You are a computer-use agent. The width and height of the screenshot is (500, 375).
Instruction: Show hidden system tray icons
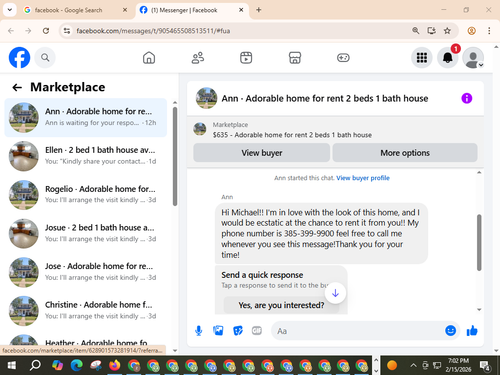[x=413, y=366]
